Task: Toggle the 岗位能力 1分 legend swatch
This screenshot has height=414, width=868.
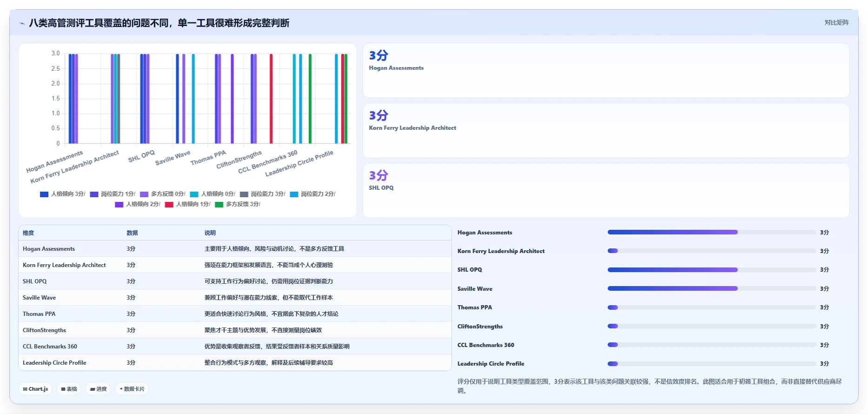Action: click(94, 194)
